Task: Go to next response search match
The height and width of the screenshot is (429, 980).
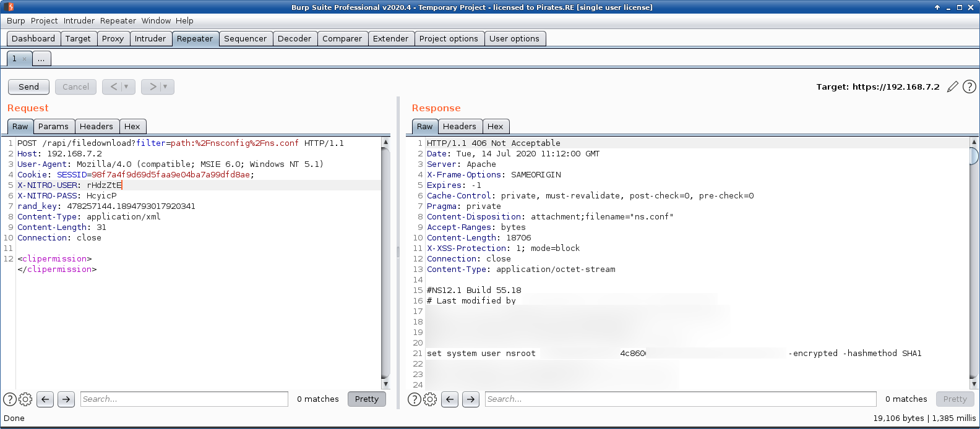Action: [x=471, y=399]
